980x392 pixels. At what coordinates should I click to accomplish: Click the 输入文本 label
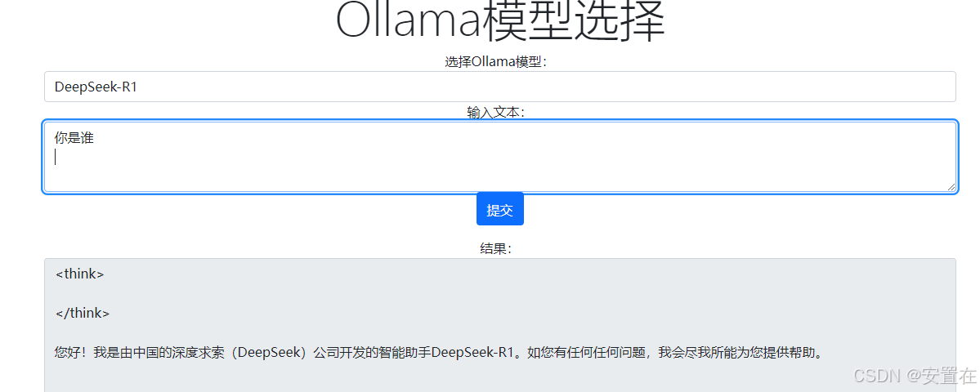pos(495,113)
